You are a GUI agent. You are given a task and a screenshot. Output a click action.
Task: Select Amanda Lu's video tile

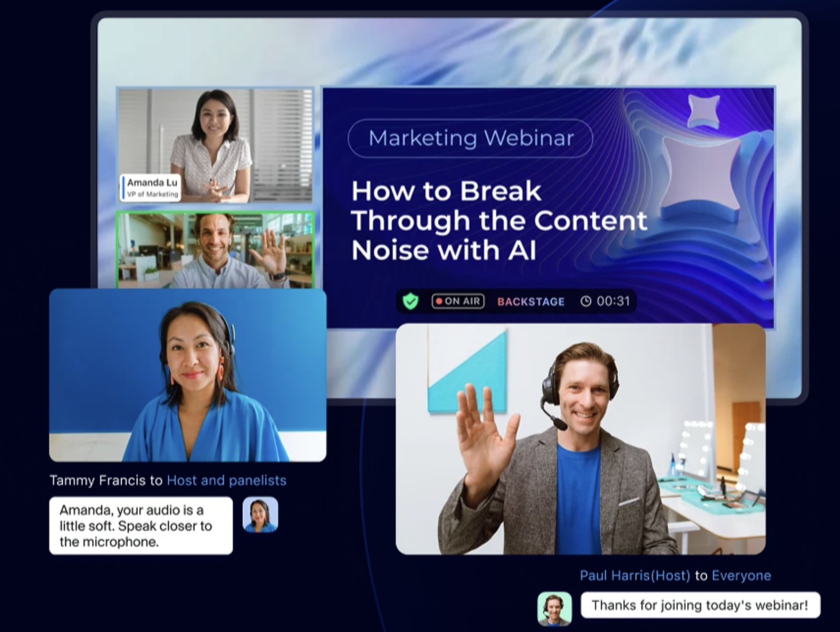(215, 146)
